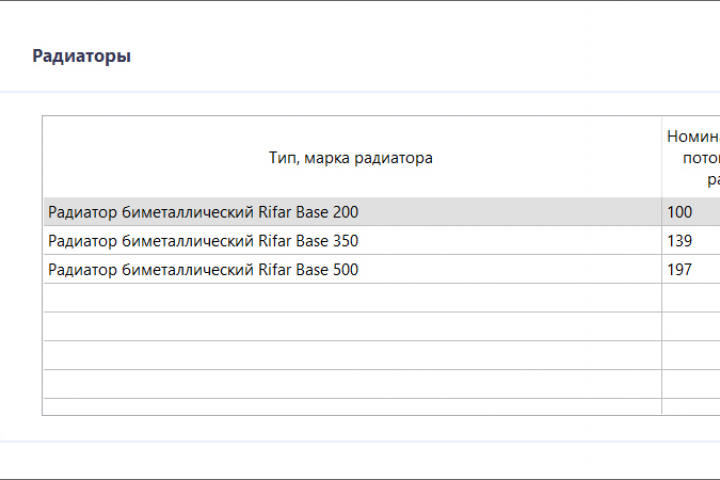Click the partially visible bottom empty name cell
The width and height of the screenshot is (720, 480).
point(353,407)
